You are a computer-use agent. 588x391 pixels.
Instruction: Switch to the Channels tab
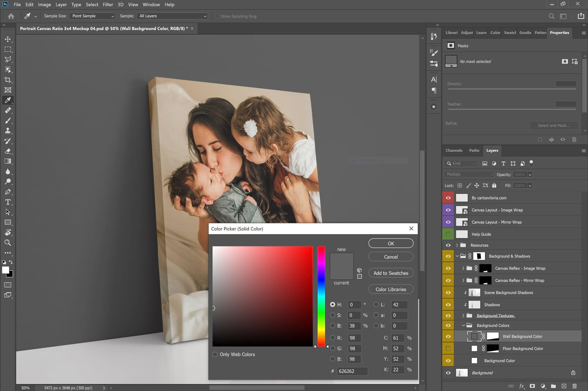[454, 150]
